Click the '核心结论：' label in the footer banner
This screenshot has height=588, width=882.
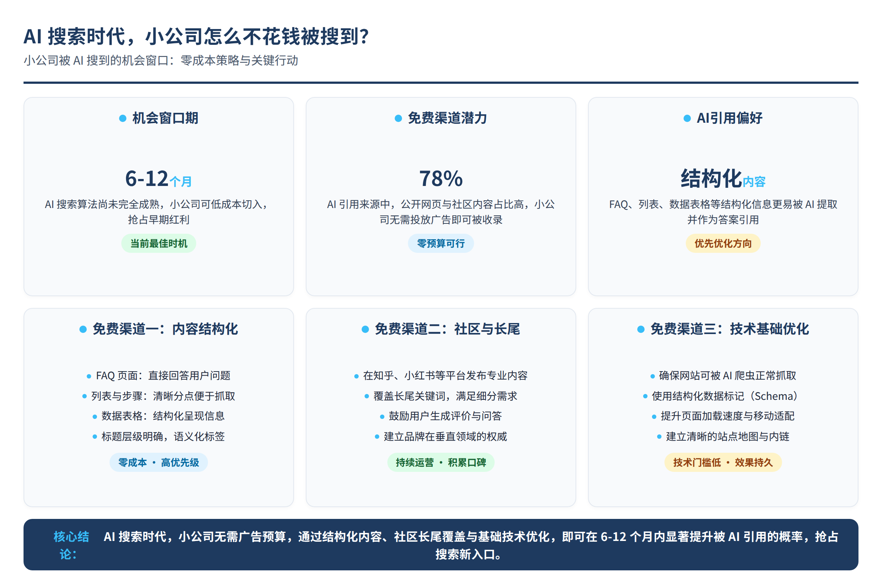pyautogui.click(x=71, y=545)
